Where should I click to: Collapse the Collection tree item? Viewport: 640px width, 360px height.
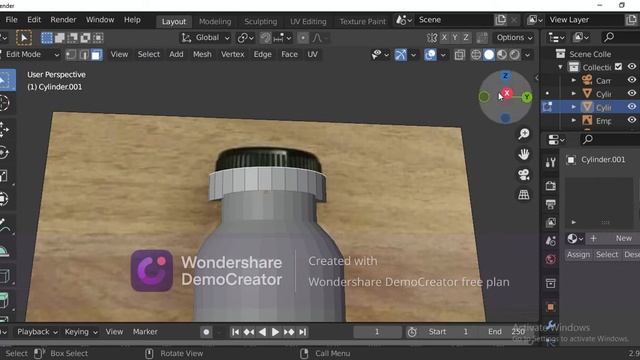pyautogui.click(x=560, y=67)
